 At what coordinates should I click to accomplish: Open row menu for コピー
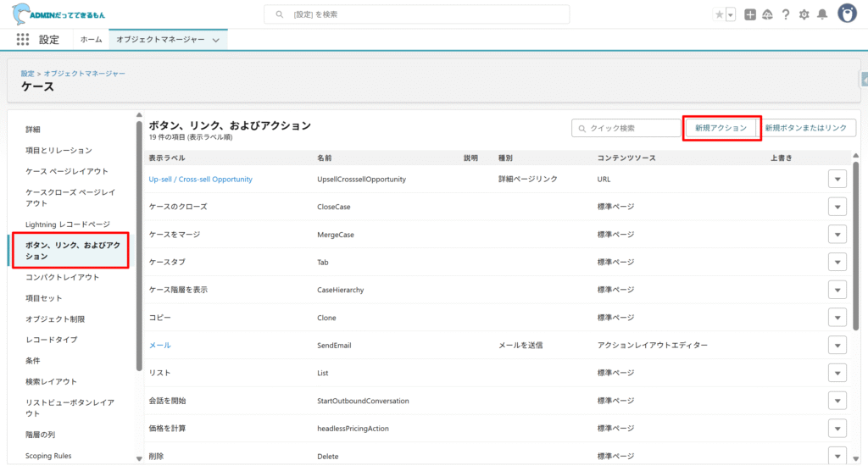point(837,318)
